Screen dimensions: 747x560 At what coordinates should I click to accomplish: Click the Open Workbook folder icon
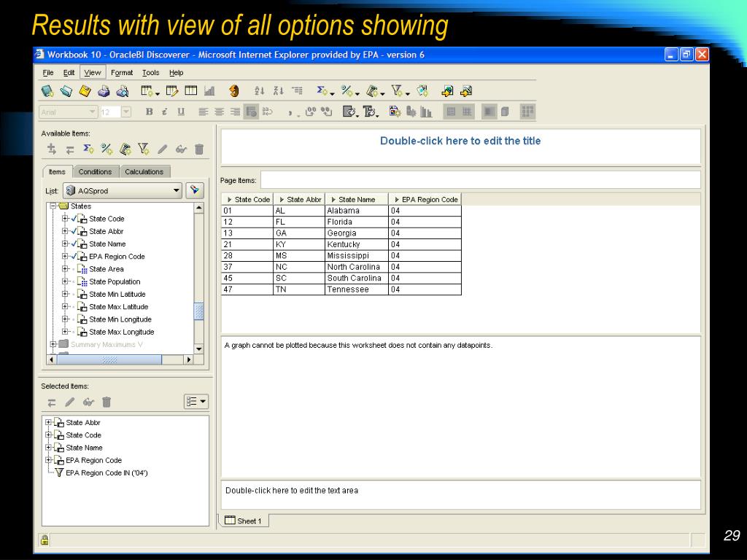[66, 91]
